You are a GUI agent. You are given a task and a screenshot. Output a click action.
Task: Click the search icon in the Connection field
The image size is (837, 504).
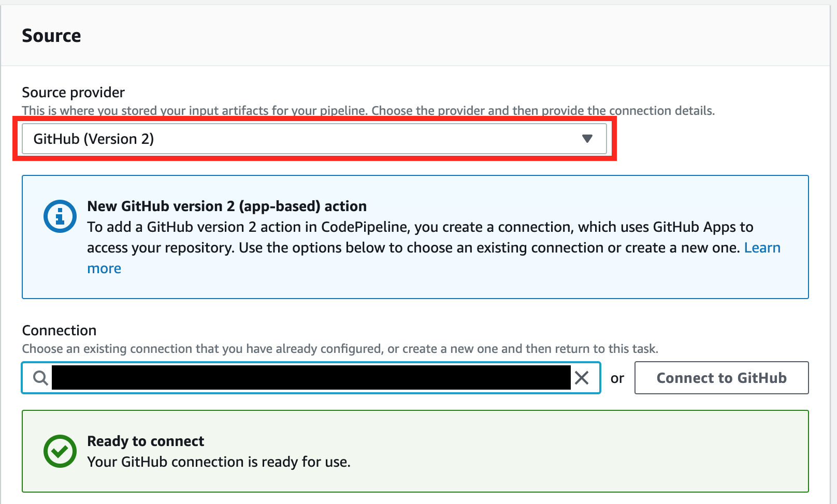pos(40,378)
